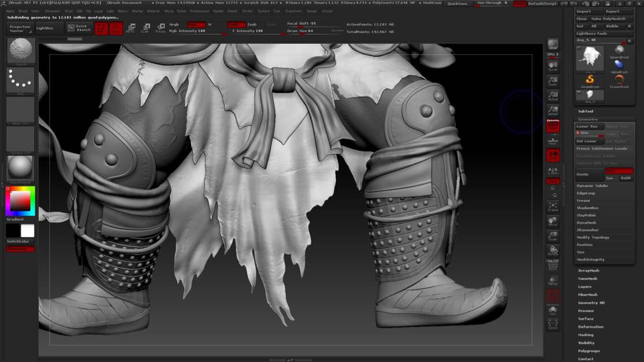Open the Preferences menu
The width and height of the screenshot is (644, 362).
199,11
